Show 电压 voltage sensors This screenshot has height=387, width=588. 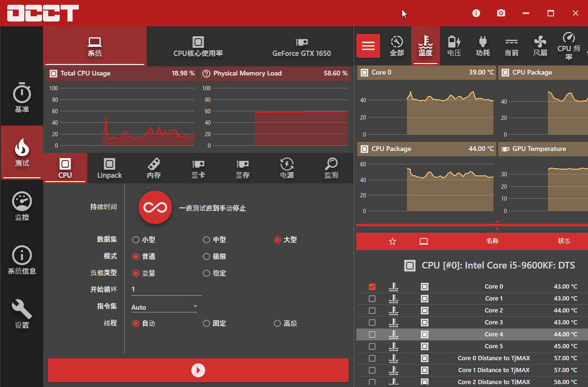(454, 46)
